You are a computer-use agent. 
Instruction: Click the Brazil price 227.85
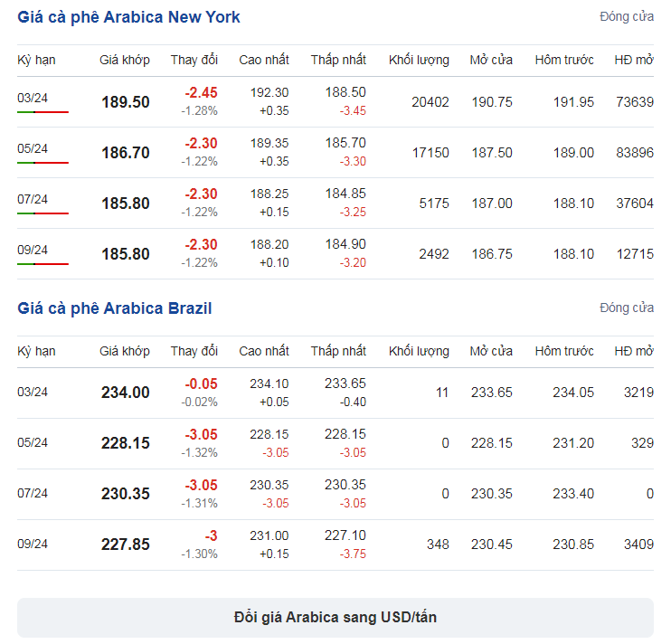click(126, 545)
